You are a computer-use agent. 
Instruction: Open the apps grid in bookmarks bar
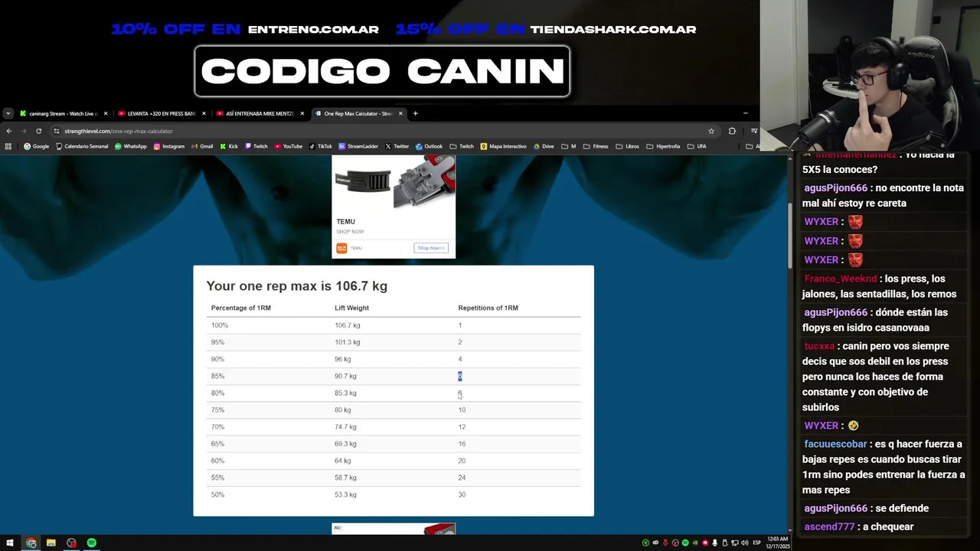tap(8, 146)
